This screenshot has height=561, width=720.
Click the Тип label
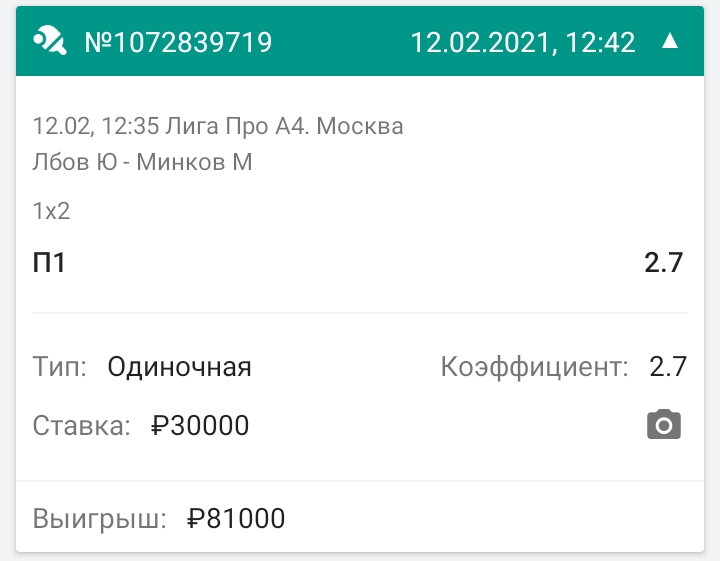click(x=60, y=367)
